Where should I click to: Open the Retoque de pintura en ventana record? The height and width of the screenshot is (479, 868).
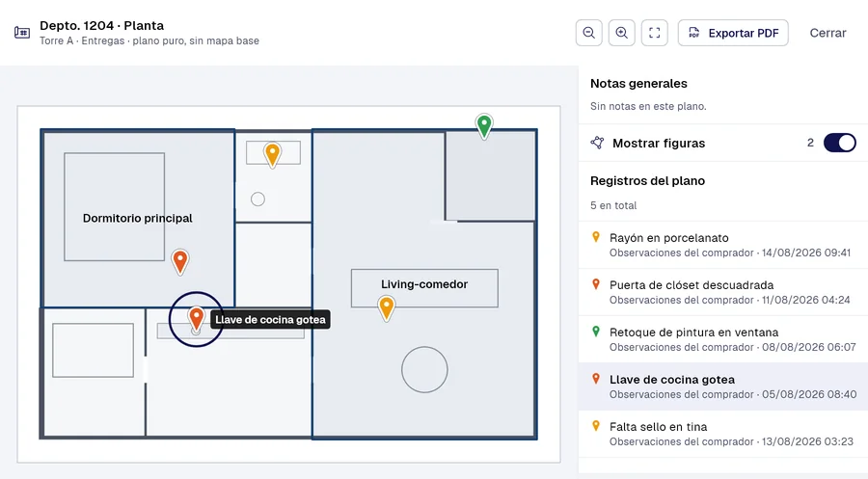(723, 339)
